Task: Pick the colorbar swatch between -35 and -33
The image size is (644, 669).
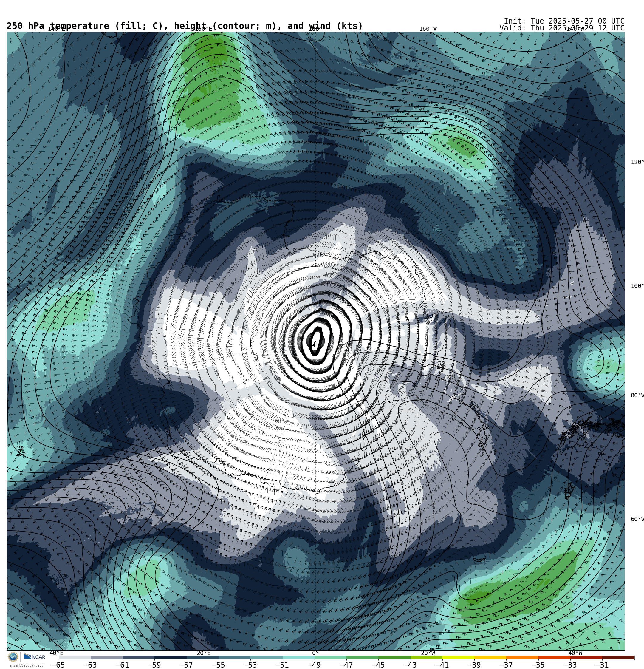Action: coord(555,657)
